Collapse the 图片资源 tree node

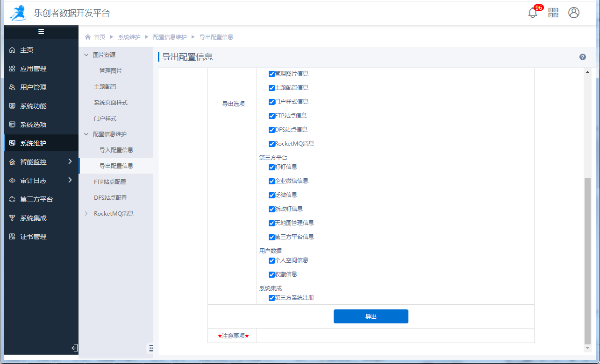pyautogui.click(x=86, y=55)
